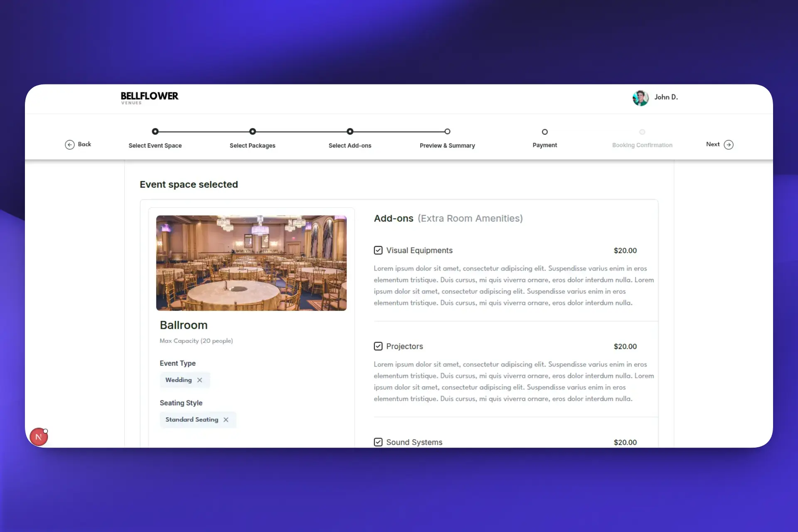The width and height of the screenshot is (798, 532).
Task: Go to the Preview & Summary step
Action: [447, 145]
